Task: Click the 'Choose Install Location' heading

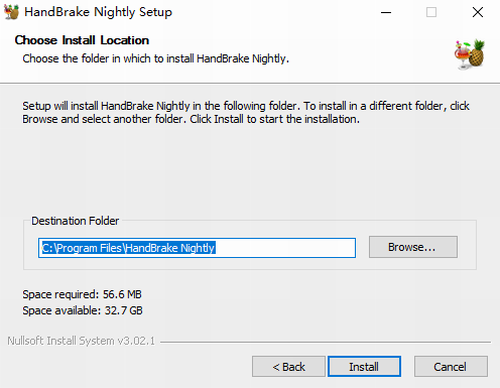Action: pos(82,40)
